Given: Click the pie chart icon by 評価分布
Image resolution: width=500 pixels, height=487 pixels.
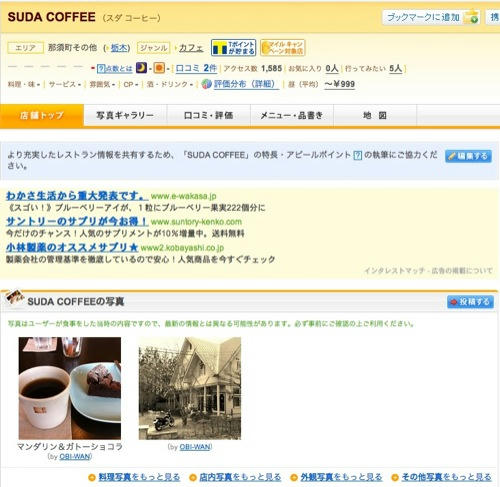Looking at the screenshot, I should coord(207,84).
